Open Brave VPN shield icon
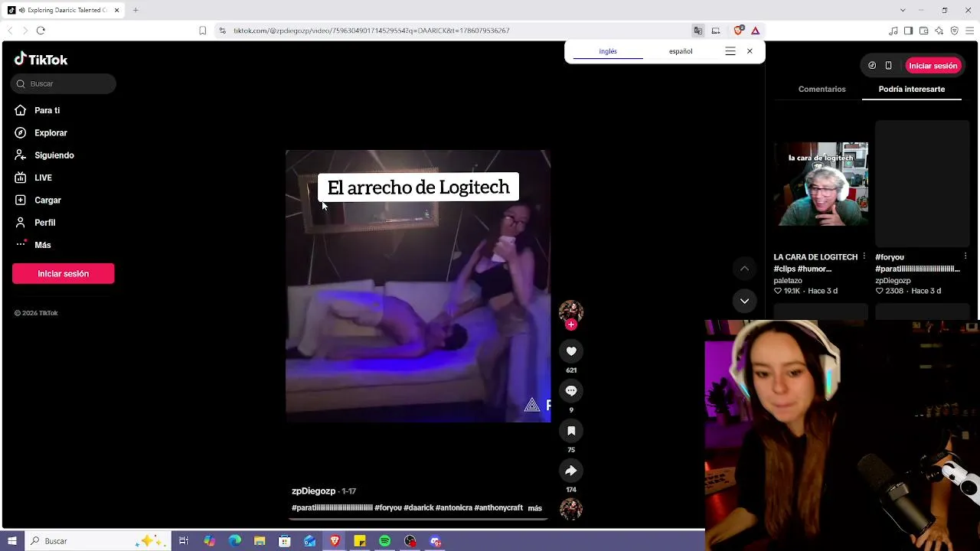The image size is (980, 551). 954,31
